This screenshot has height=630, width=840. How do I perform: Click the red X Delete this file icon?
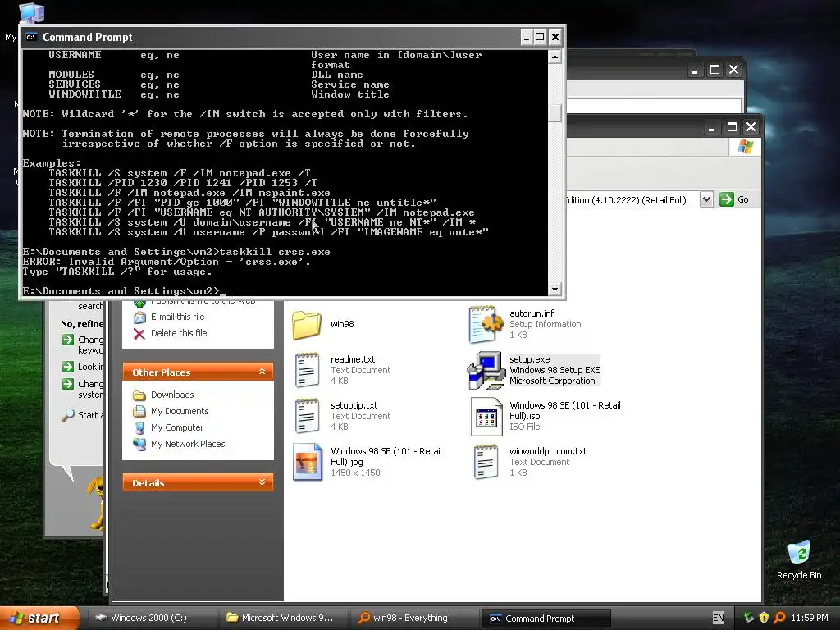pos(139,334)
